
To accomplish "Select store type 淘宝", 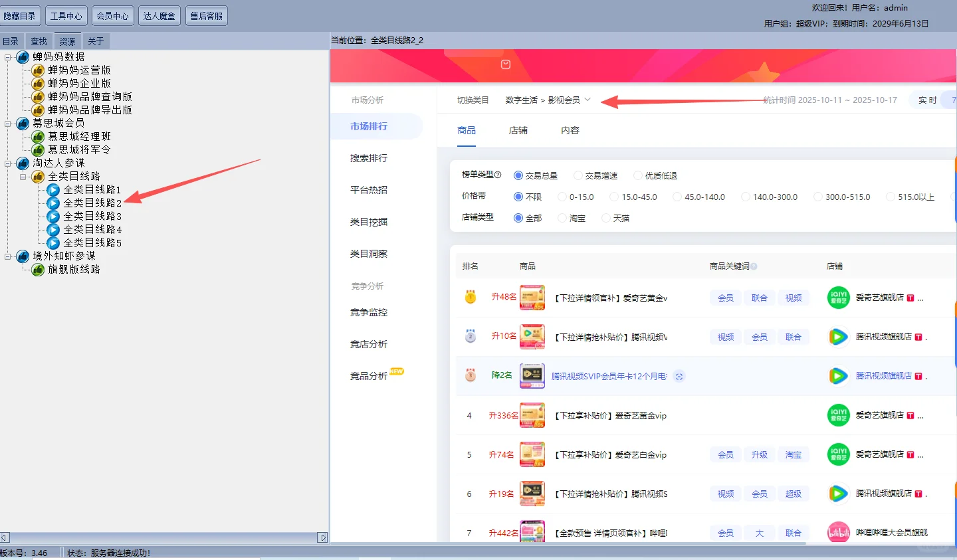I will pyautogui.click(x=562, y=218).
